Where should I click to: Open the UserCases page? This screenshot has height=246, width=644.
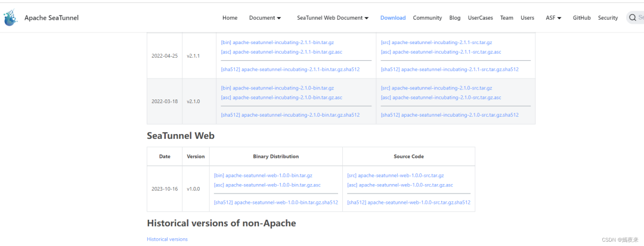click(480, 18)
